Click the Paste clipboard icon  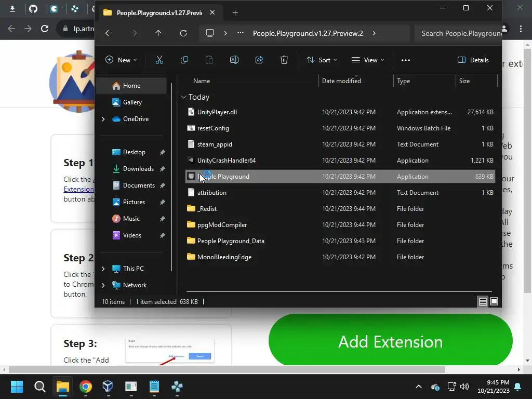click(x=209, y=60)
